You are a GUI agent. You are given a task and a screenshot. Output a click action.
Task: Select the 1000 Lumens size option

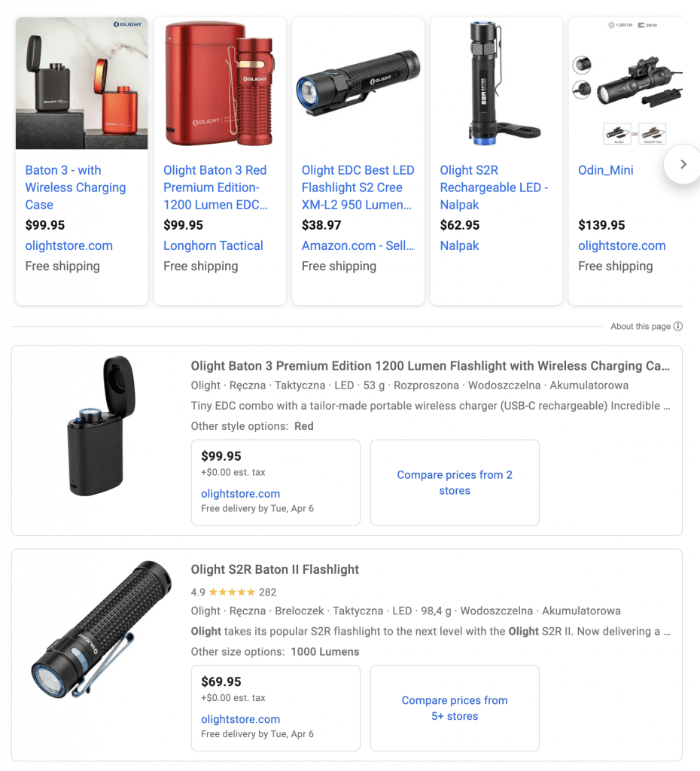click(x=325, y=651)
